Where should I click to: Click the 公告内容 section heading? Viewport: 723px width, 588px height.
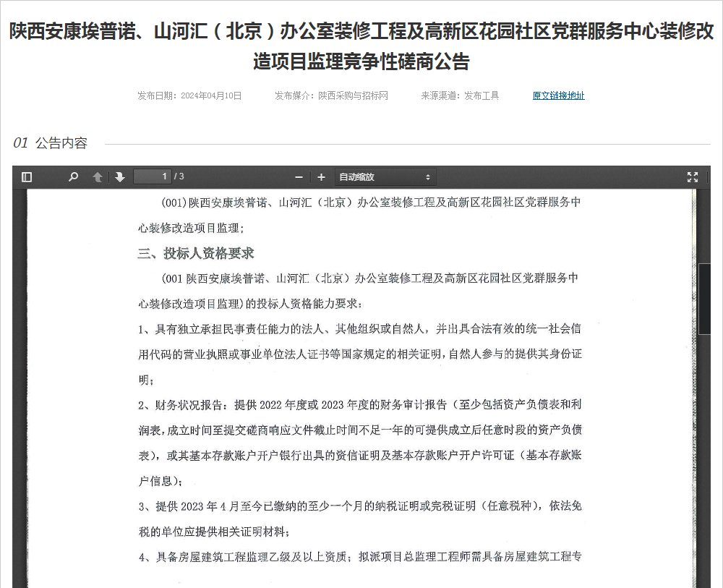point(61,143)
